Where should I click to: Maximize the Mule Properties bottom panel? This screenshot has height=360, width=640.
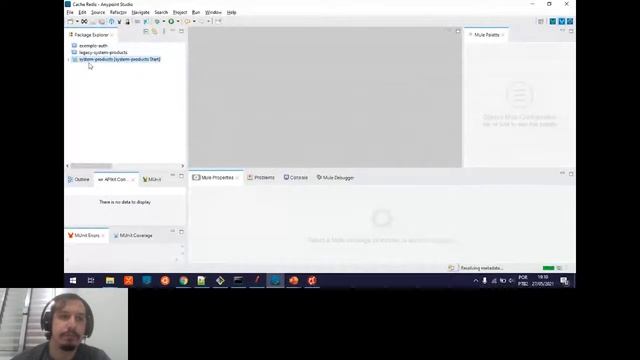571,174
